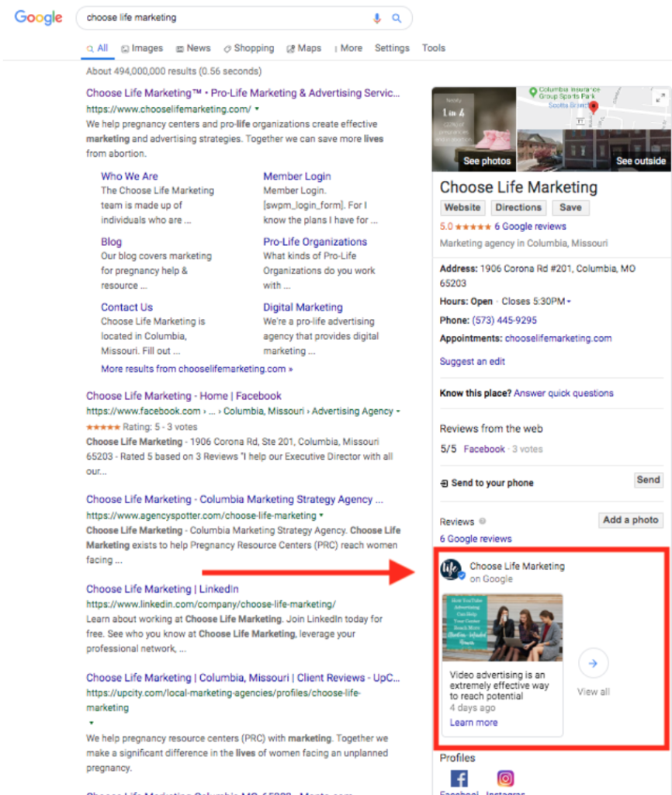Click the magnifier search icon
The width and height of the screenshot is (672, 795).
tap(397, 19)
